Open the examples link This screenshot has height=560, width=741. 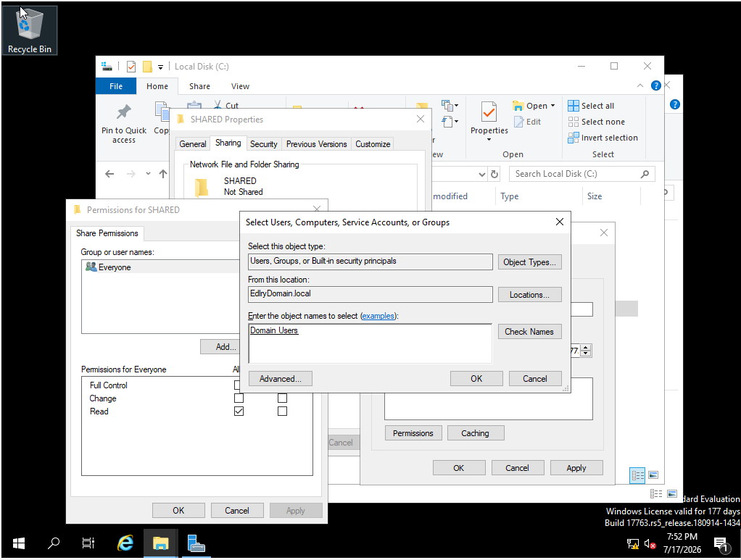tap(378, 316)
